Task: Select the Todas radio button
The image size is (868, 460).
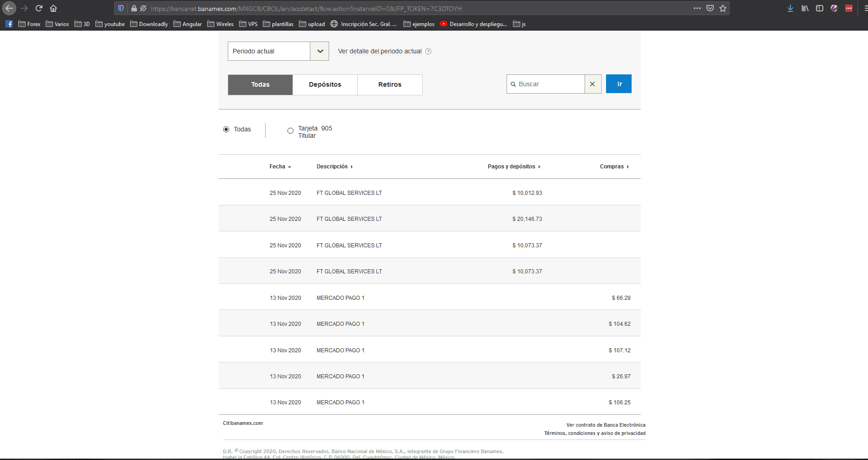Action: pos(226,129)
